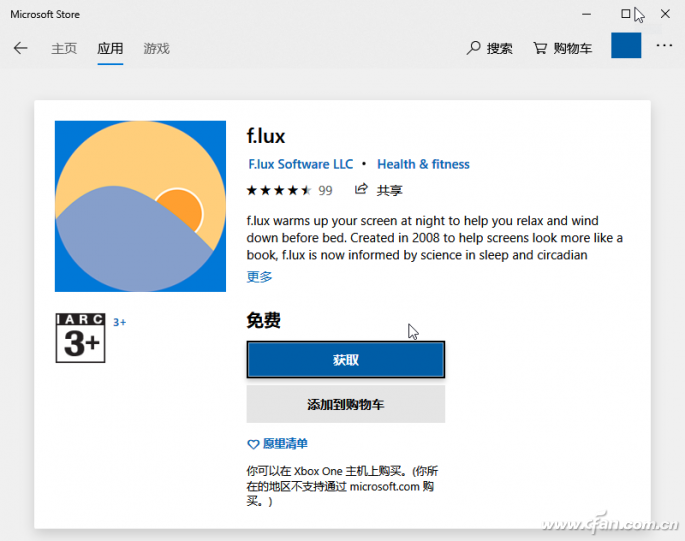The image size is (685, 541).
Task: Open the search magnifier icon
Action: (473, 48)
